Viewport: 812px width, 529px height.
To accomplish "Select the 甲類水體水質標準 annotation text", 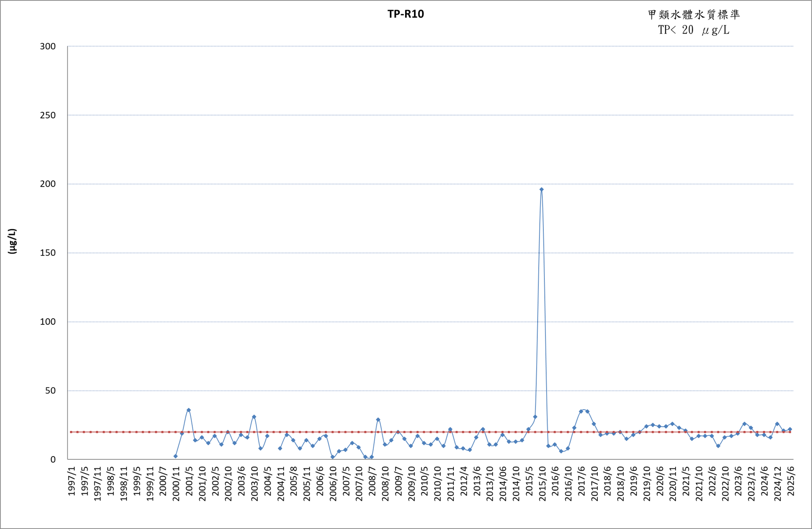I will click(694, 15).
